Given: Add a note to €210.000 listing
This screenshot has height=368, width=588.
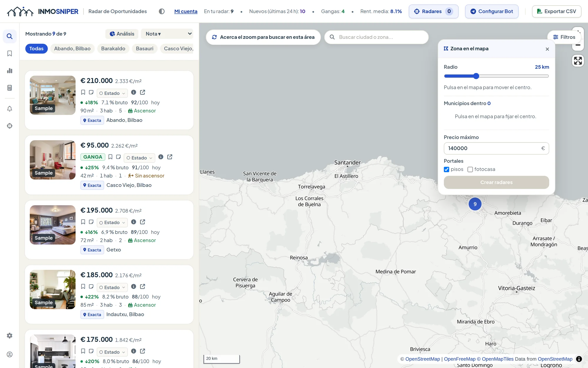Looking at the screenshot, I should click(91, 92).
